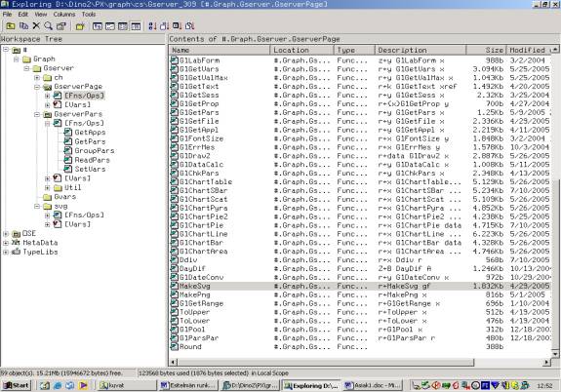
Task: Collapse the root # node
Action: [x=6, y=50]
